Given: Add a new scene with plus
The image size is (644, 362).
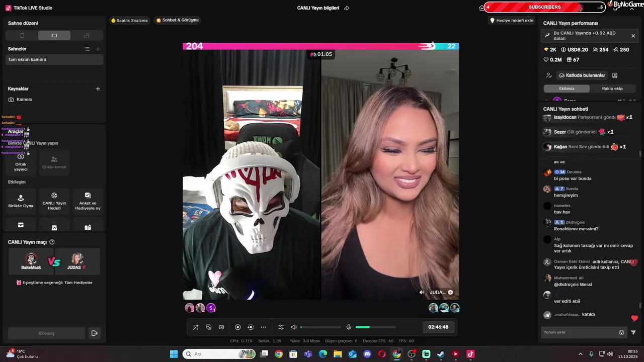Looking at the screenshot, I should [98, 49].
